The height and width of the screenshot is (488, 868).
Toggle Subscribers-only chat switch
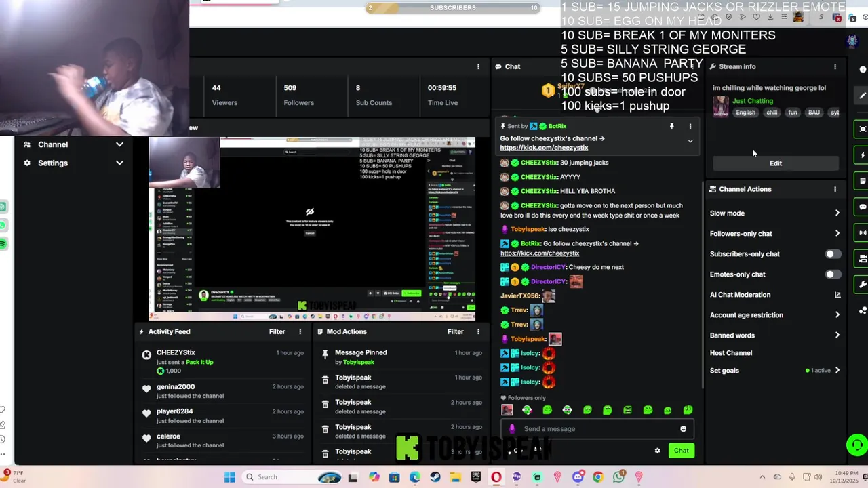click(x=833, y=254)
